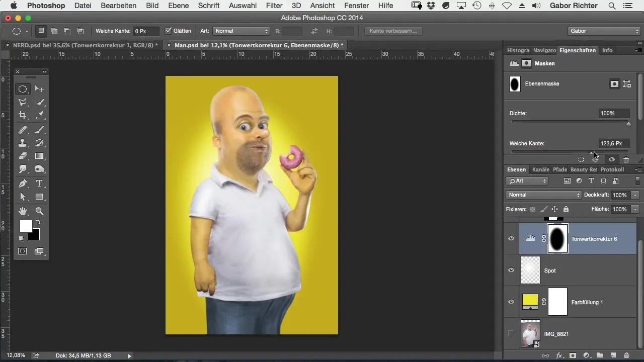
Task: Open blend mode Normal dropdown
Action: (x=544, y=195)
